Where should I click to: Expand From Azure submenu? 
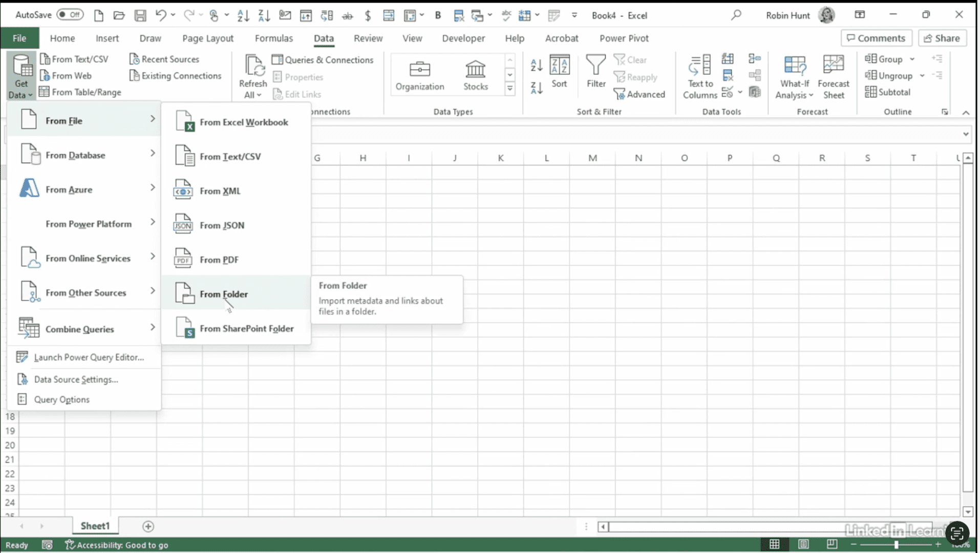click(x=84, y=189)
